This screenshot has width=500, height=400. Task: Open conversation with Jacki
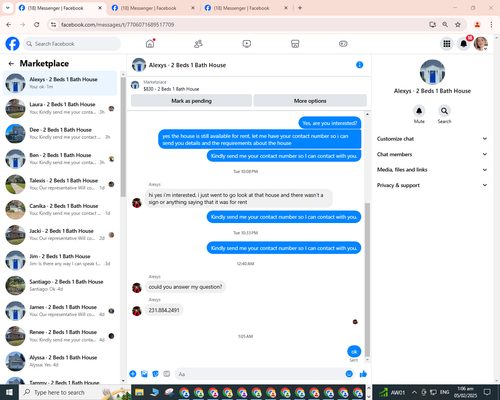coord(60,235)
